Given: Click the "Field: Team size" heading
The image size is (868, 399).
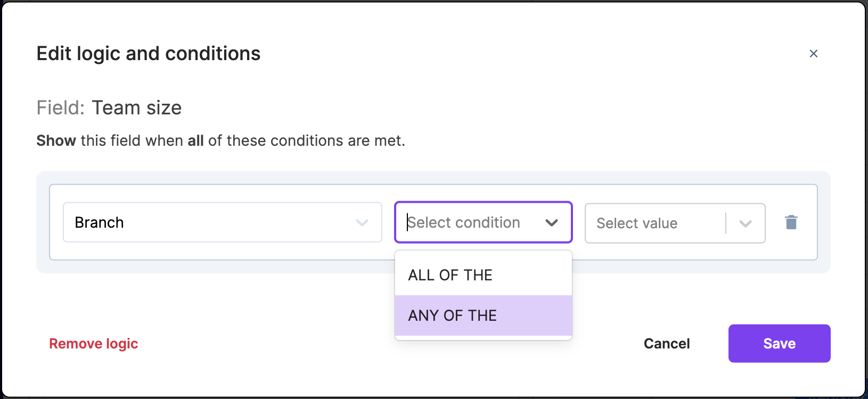Looking at the screenshot, I should click(x=109, y=107).
